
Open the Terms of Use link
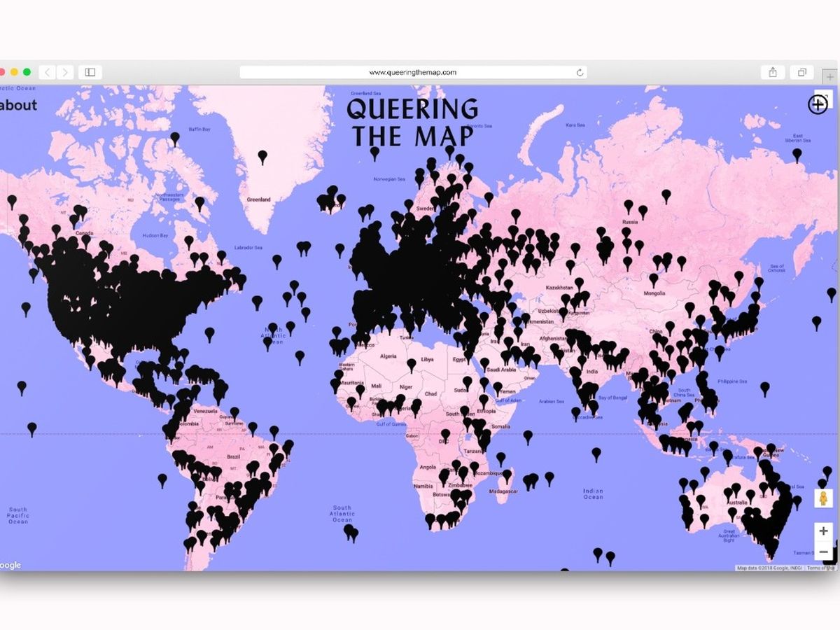820,568
